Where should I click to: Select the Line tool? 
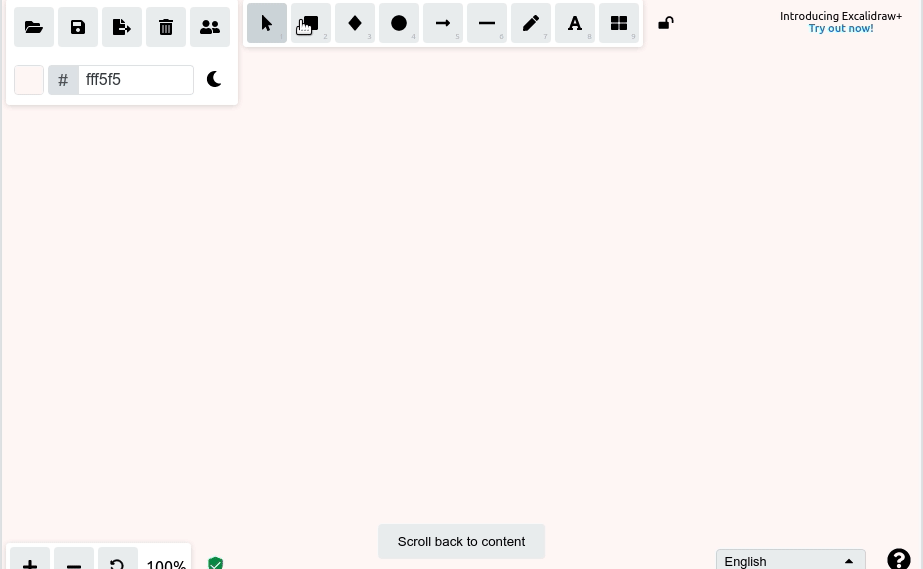click(x=487, y=23)
